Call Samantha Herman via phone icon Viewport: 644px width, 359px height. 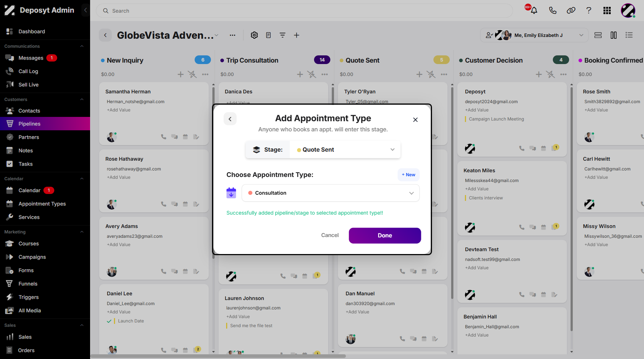[x=164, y=137]
